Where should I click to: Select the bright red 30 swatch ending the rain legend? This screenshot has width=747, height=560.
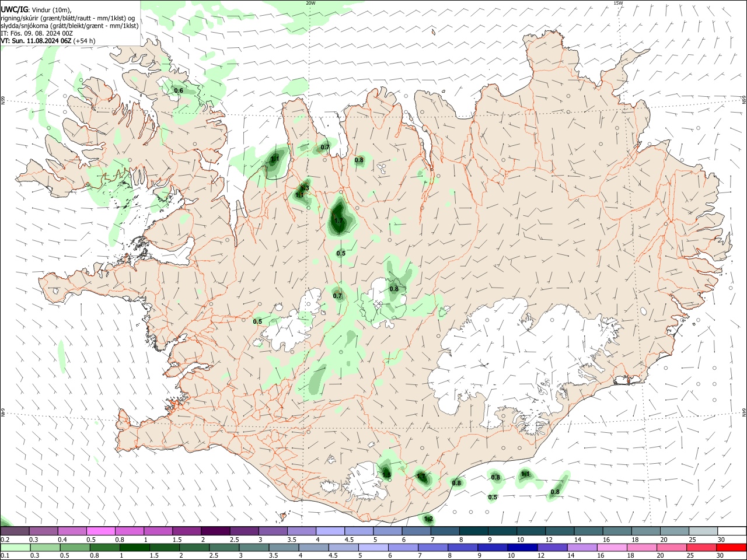(x=732, y=547)
